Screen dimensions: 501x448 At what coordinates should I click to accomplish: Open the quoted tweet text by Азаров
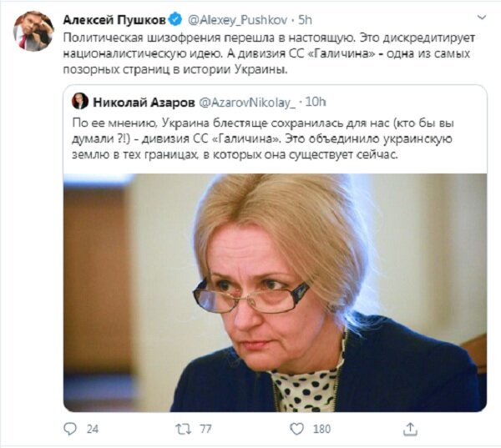tap(263, 138)
